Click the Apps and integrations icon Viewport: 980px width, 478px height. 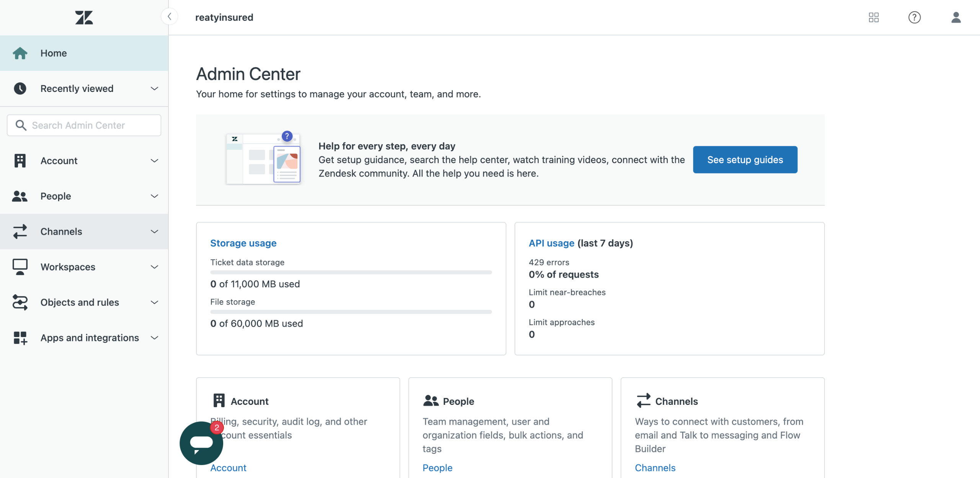(x=20, y=338)
